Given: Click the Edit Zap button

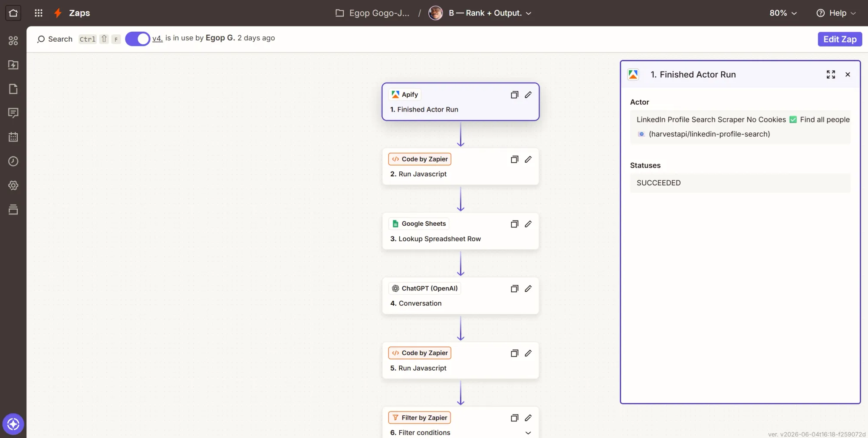Looking at the screenshot, I should coord(840,39).
